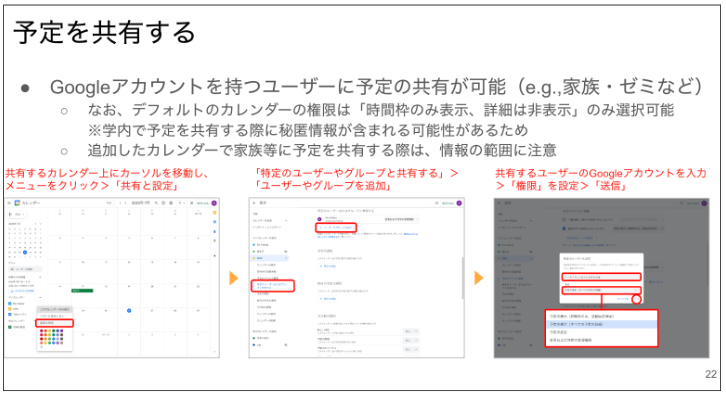
Task: Add custom color plus in calendar context menu
Action: [41, 347]
